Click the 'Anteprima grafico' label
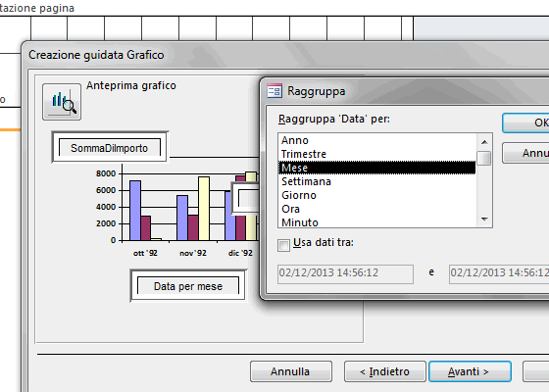Screen dimensions: 549x392 pos(131,86)
